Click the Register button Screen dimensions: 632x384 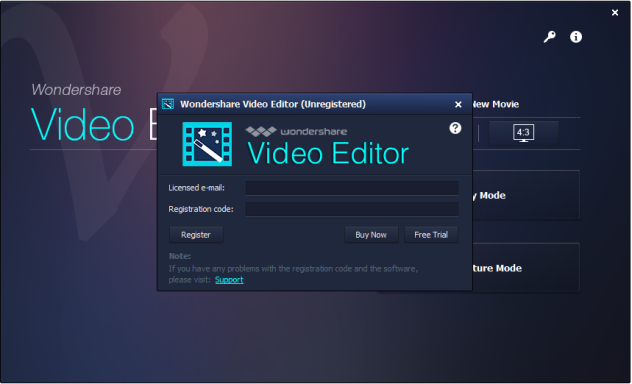click(x=196, y=235)
